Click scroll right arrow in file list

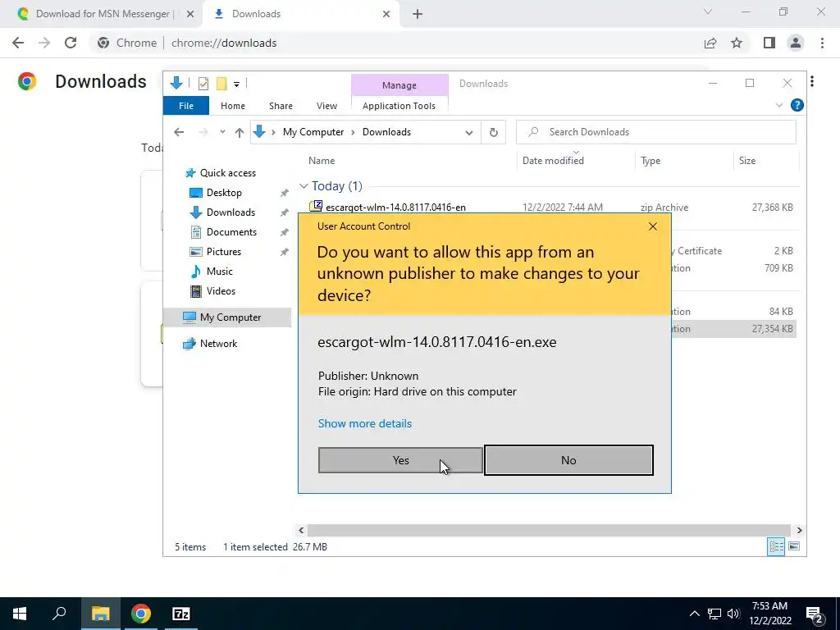click(x=799, y=531)
